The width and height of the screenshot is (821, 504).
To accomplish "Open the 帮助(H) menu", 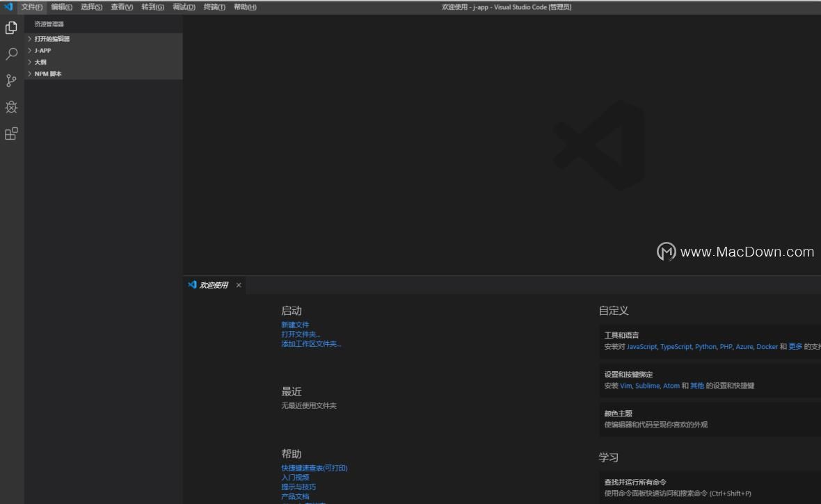I will click(x=245, y=7).
